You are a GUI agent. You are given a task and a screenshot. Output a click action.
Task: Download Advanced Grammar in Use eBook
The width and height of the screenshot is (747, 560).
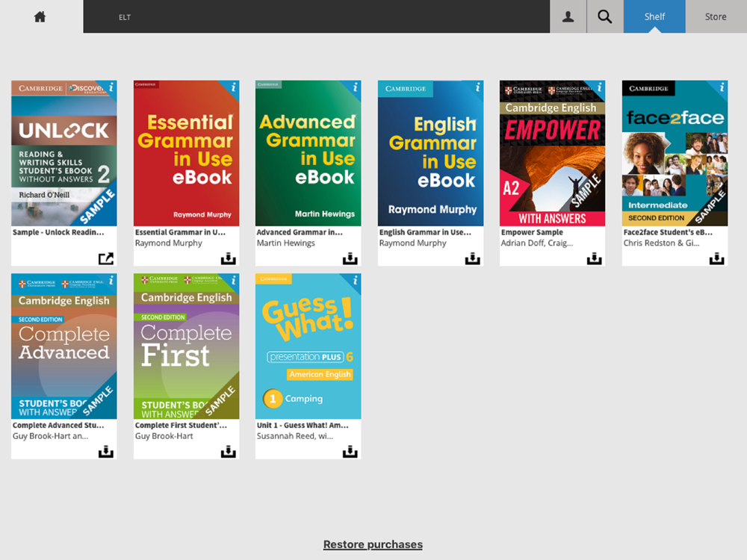pyautogui.click(x=350, y=258)
